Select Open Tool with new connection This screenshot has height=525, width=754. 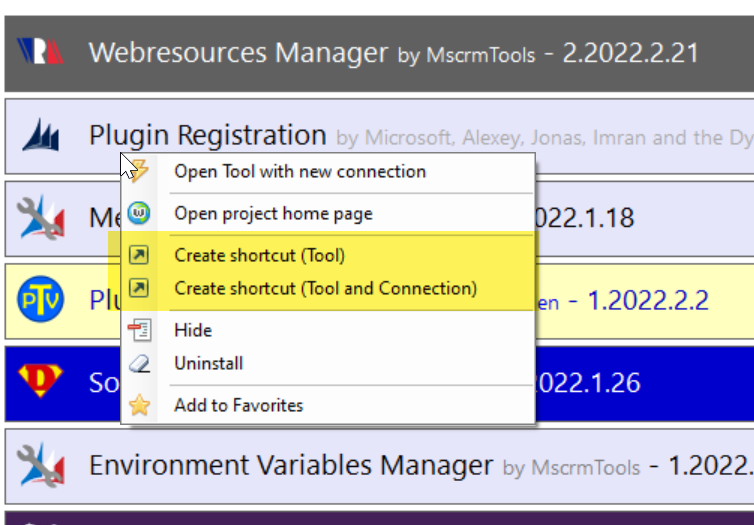pyautogui.click(x=300, y=172)
